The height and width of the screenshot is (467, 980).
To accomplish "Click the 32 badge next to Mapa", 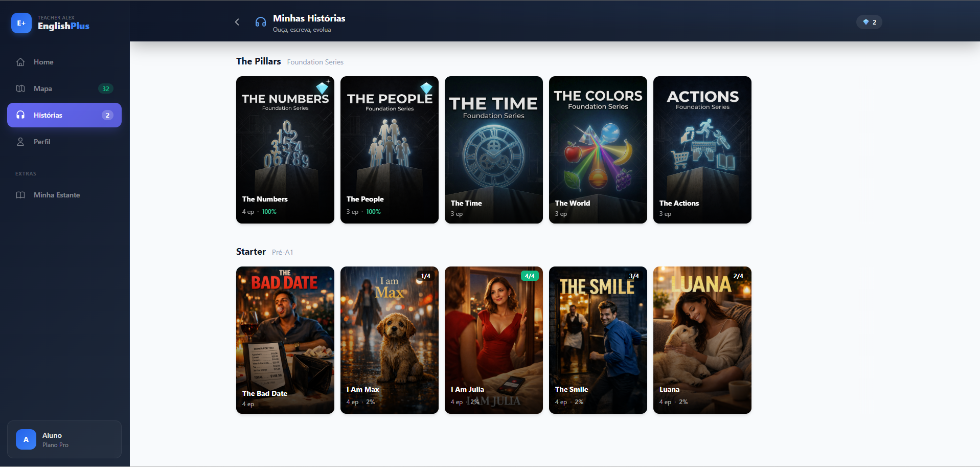I will [106, 88].
